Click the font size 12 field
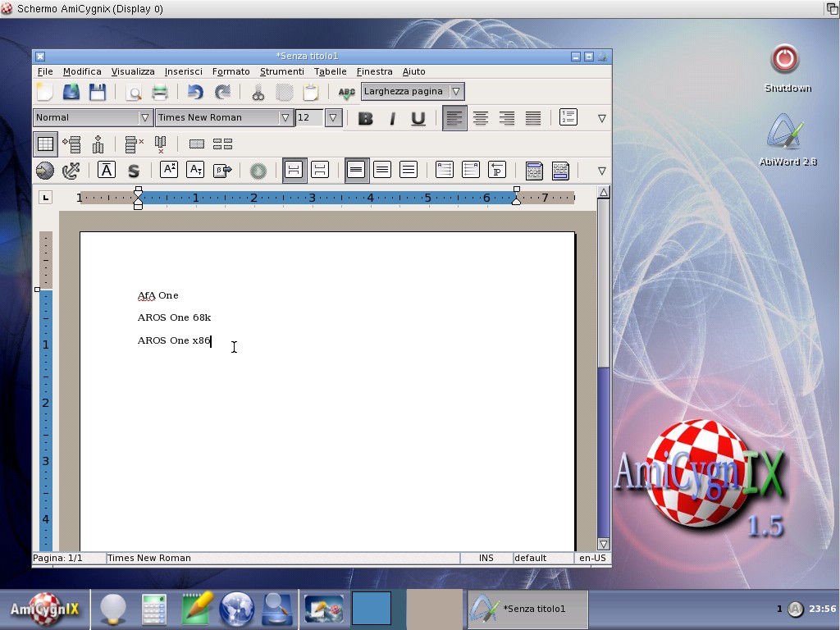This screenshot has height=630, width=840. (309, 117)
